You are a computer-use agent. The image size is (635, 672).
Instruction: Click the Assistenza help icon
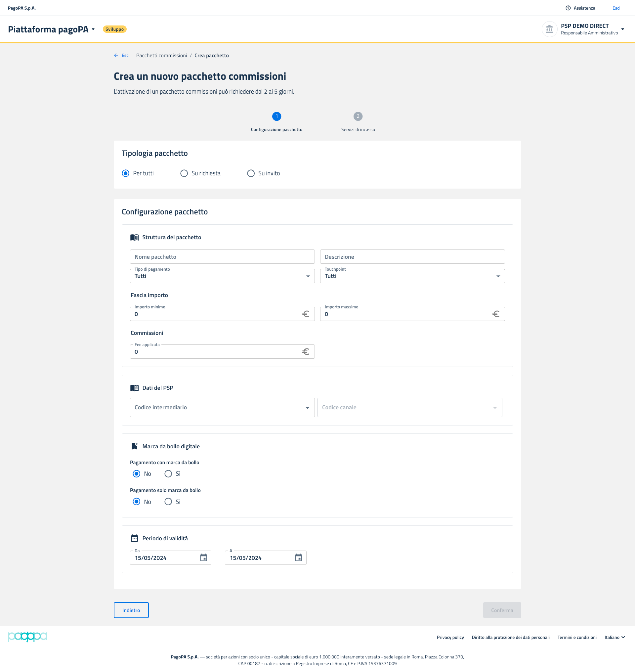click(x=568, y=8)
